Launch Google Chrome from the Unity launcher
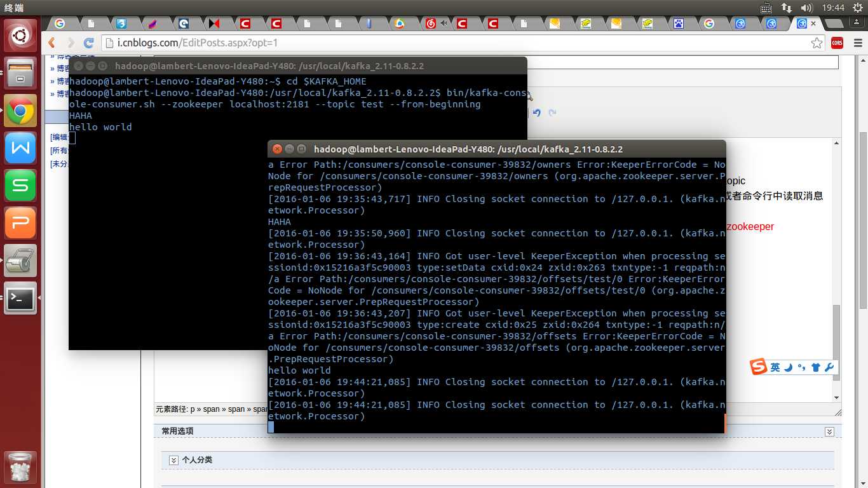868x488 pixels. click(20, 111)
